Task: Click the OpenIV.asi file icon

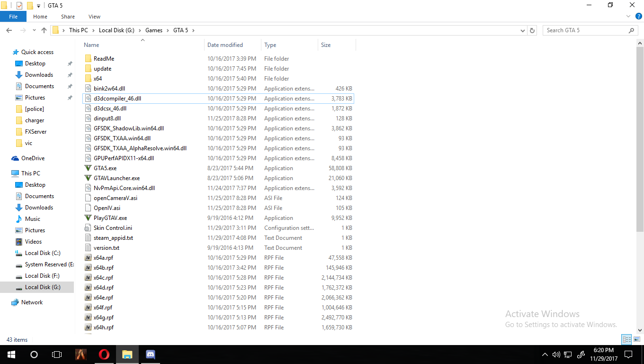Action: coord(88,208)
